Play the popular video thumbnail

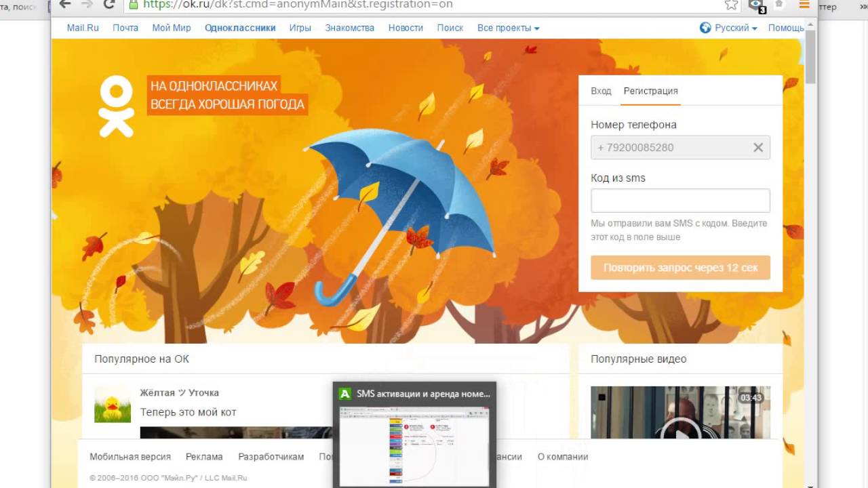[x=680, y=412]
